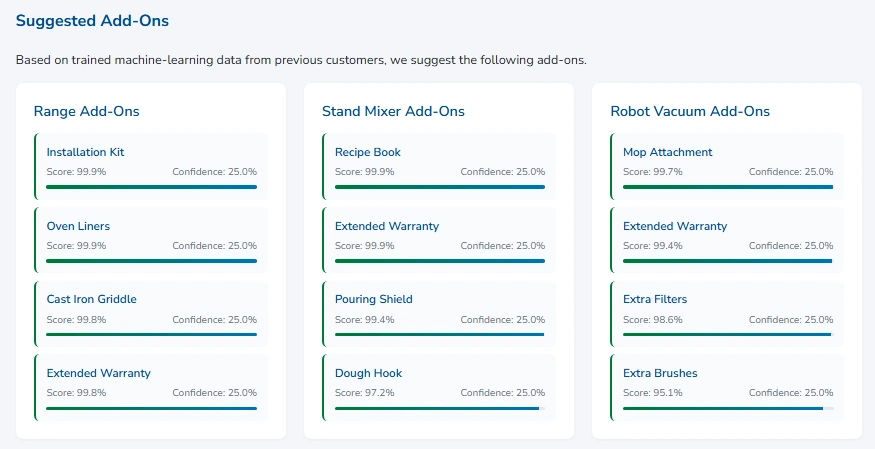Click the Mop Attachment score progress bar
The height and width of the screenshot is (449, 875).
pos(727,187)
